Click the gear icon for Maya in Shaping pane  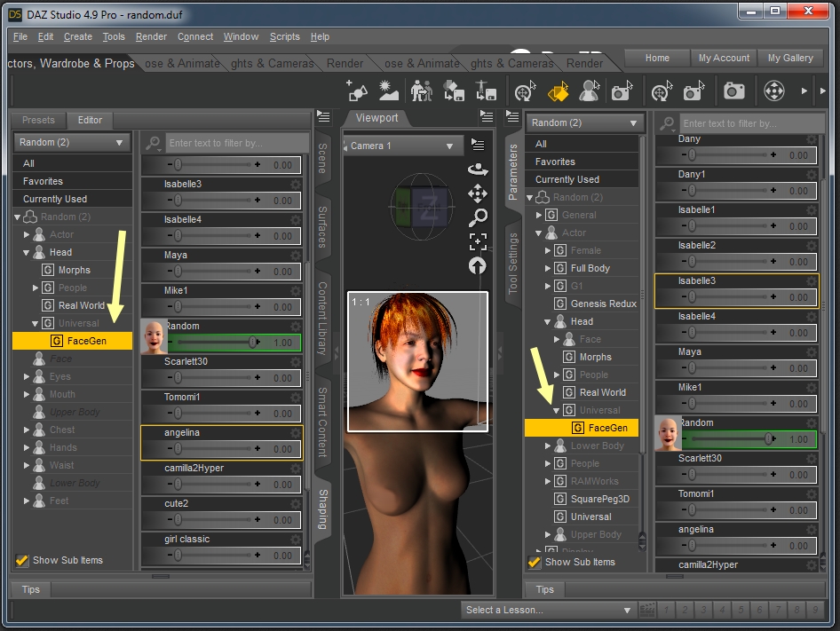[x=295, y=255]
